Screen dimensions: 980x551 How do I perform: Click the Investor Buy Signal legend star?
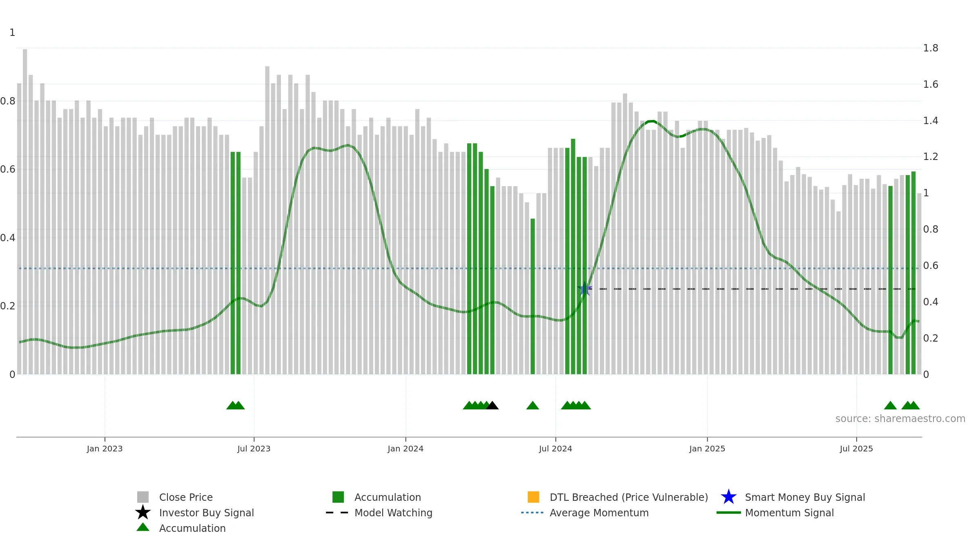pyautogui.click(x=143, y=513)
